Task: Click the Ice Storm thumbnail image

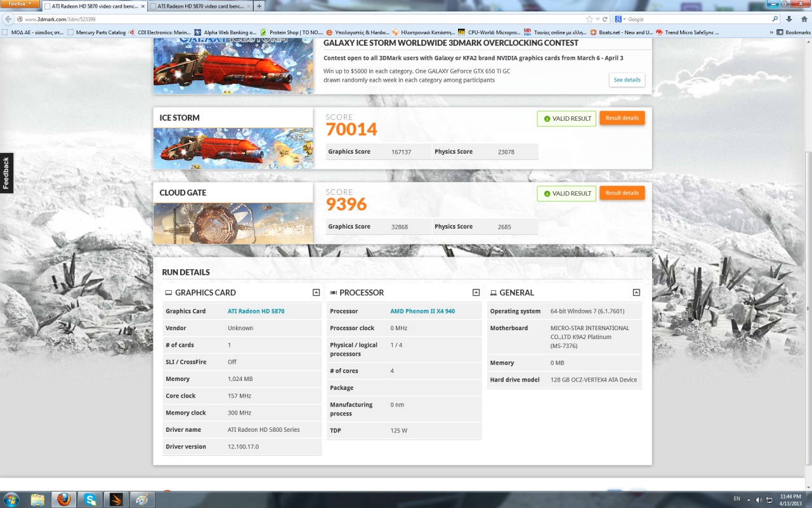Action: tap(233, 149)
